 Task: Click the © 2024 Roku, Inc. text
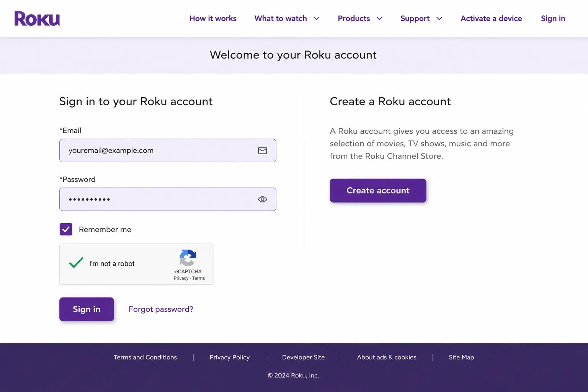[293, 376]
